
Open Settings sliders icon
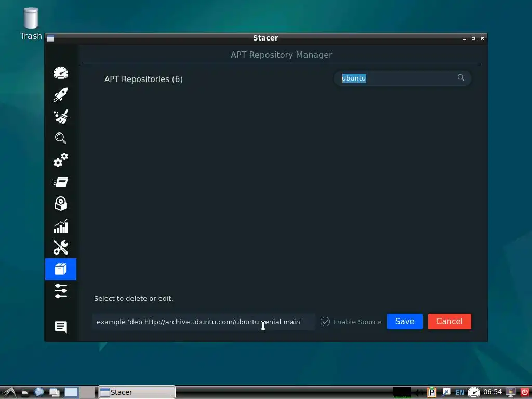(x=61, y=291)
